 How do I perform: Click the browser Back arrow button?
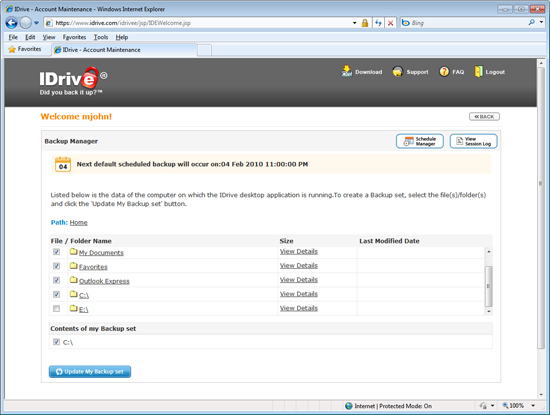point(11,23)
